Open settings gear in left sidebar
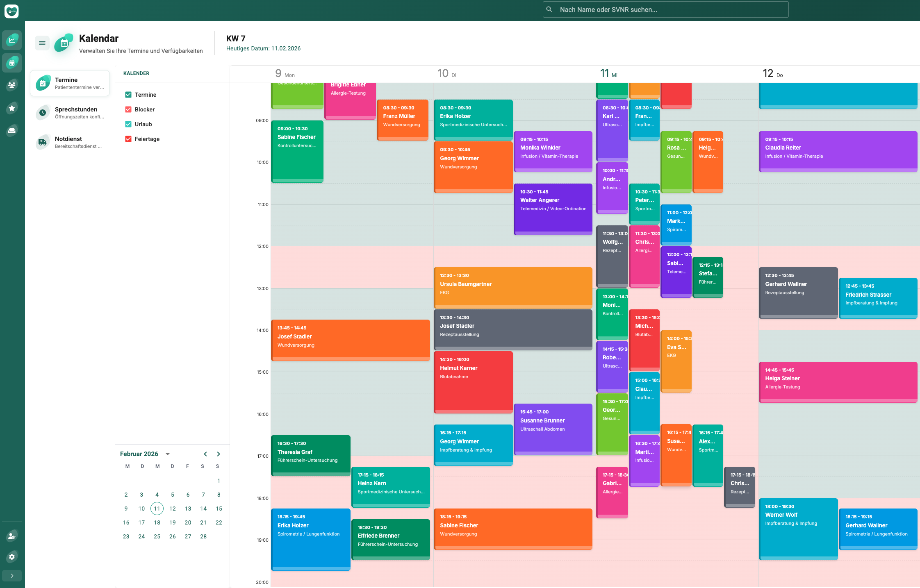This screenshot has width=920, height=588. 12,557
